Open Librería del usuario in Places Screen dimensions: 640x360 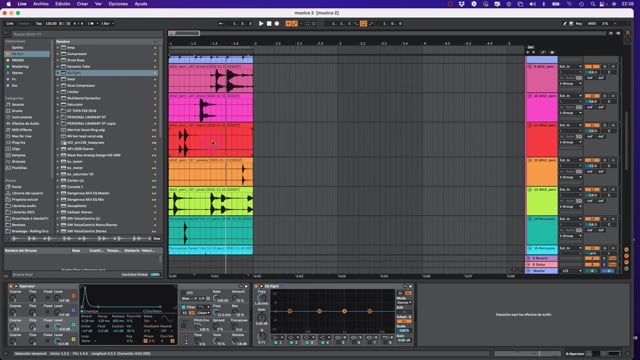(27, 193)
